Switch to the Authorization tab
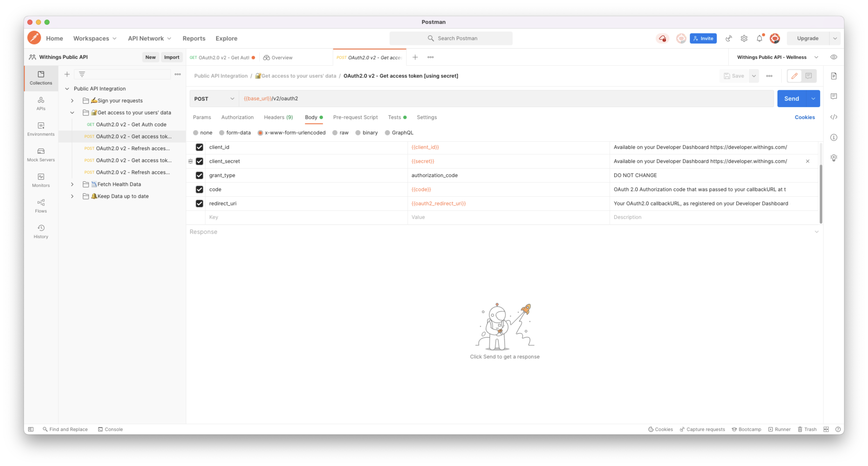Image resolution: width=868 pixels, height=466 pixels. 237,117
